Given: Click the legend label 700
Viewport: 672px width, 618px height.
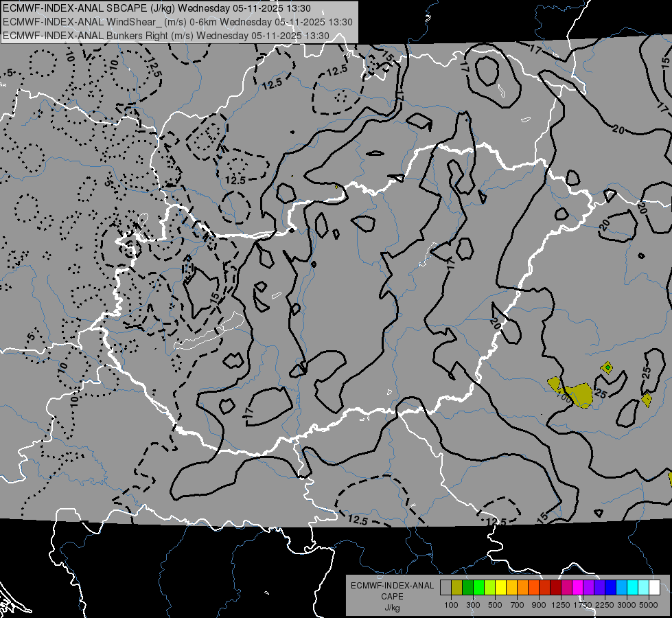Looking at the screenshot, I should (x=517, y=605).
